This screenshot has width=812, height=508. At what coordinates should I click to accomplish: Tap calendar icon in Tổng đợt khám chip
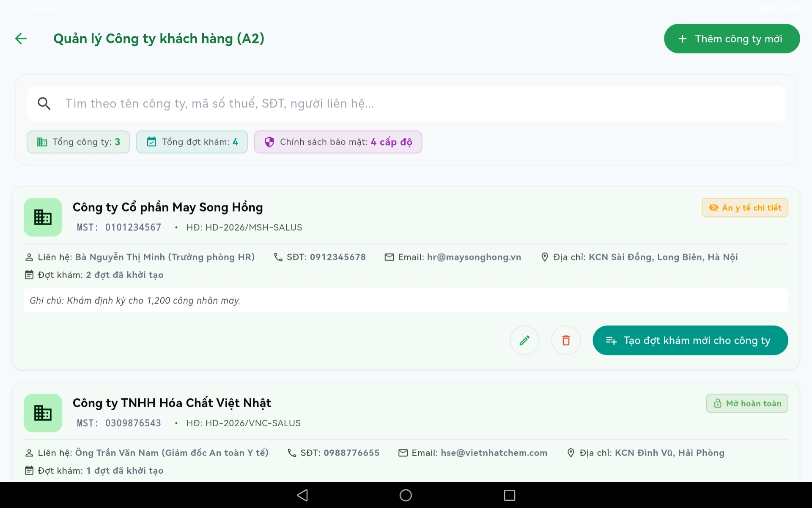point(151,142)
